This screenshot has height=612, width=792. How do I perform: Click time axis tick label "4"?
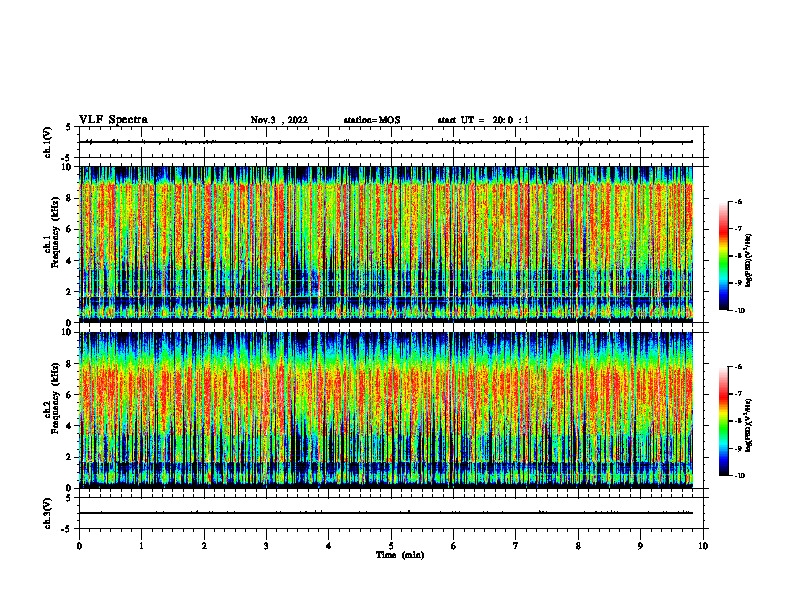(x=329, y=546)
